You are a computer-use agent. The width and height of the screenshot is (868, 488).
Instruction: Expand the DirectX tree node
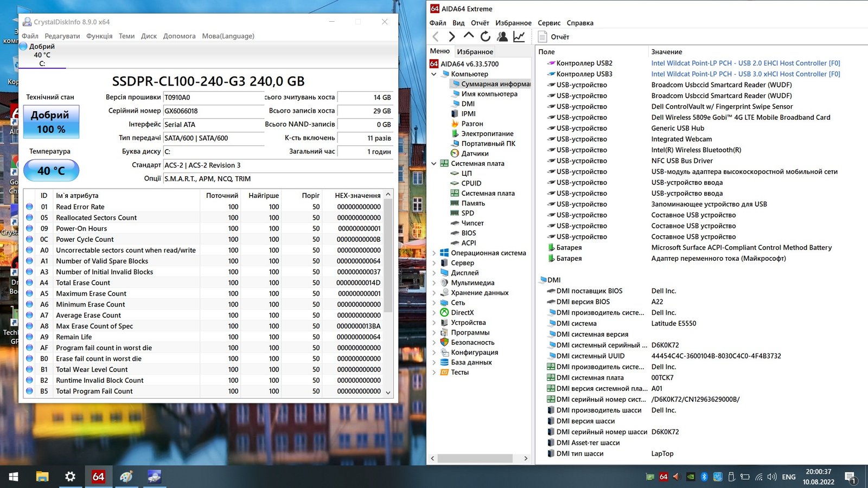point(434,312)
